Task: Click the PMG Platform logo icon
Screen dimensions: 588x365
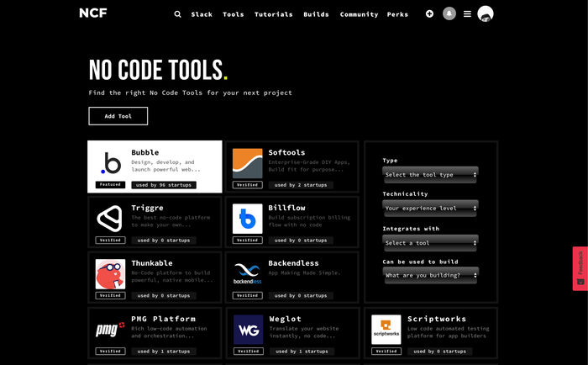Action: coord(110,330)
